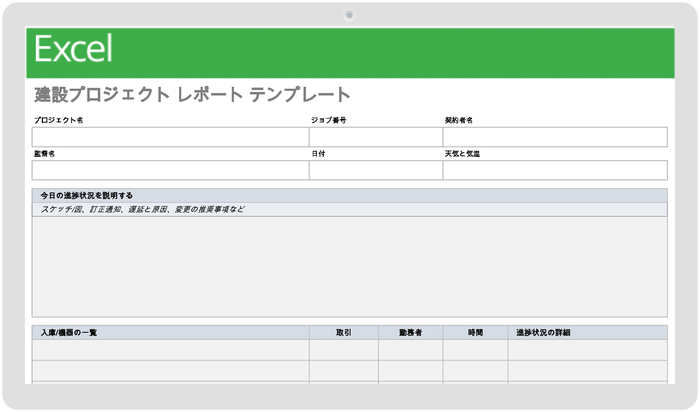Click the 監督名 label
Screen dimensions: 700x412
click(x=44, y=154)
